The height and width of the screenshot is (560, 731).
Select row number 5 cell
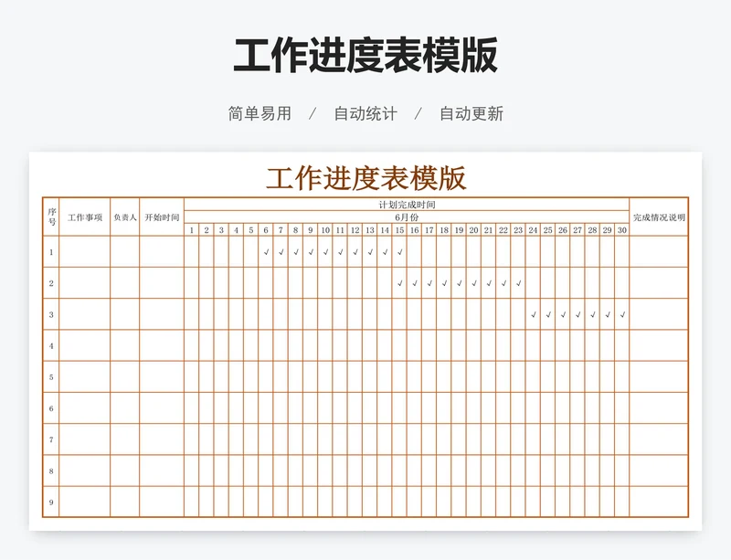point(51,376)
